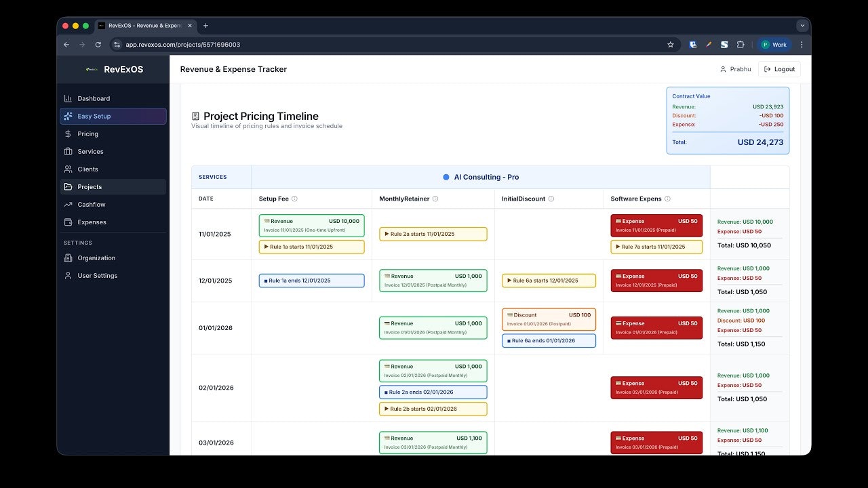
Task: Click the Rule 2b starts 02/01/2026 marker
Action: [x=433, y=409]
